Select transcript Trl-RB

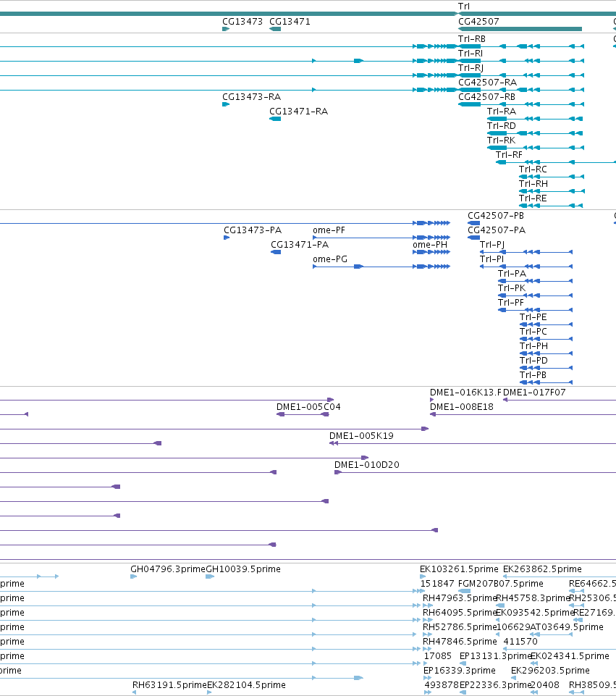click(472, 39)
